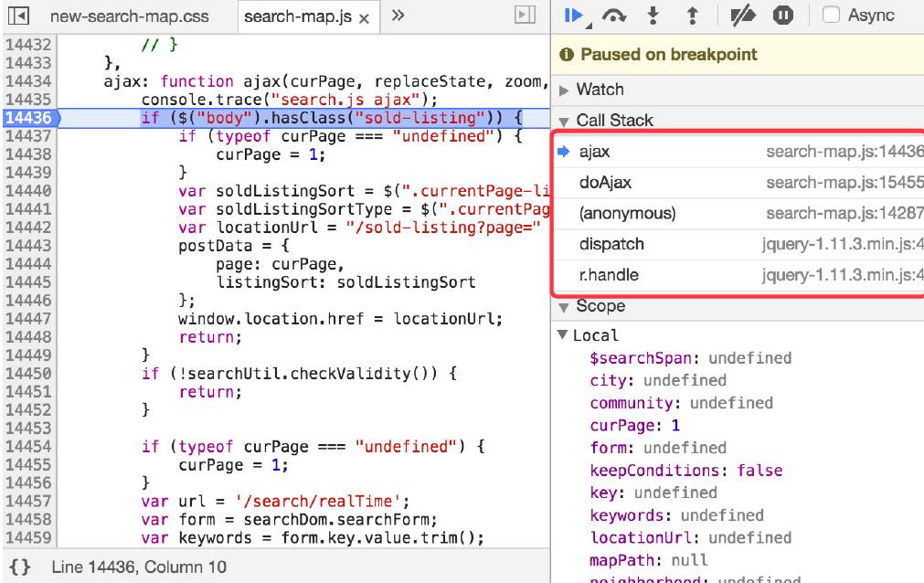Click the Paused on breakpoint banner
The image size is (924, 583).
(738, 54)
